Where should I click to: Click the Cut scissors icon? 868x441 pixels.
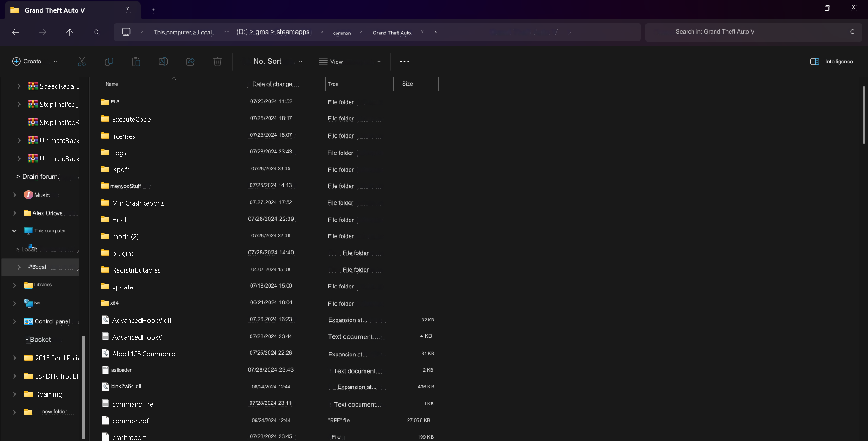click(x=82, y=62)
